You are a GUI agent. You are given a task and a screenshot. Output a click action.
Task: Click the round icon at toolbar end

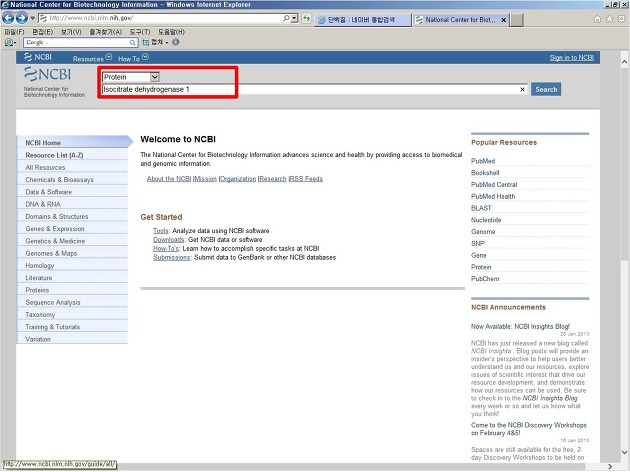pos(176,42)
